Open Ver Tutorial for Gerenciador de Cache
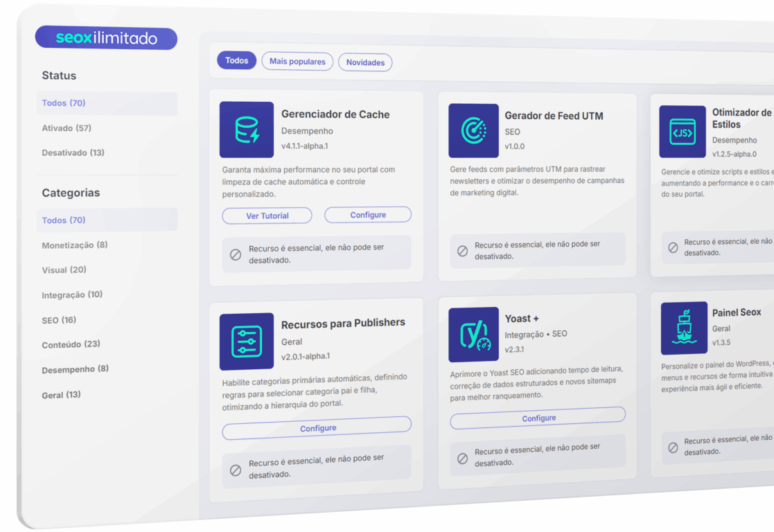 pyautogui.click(x=267, y=216)
